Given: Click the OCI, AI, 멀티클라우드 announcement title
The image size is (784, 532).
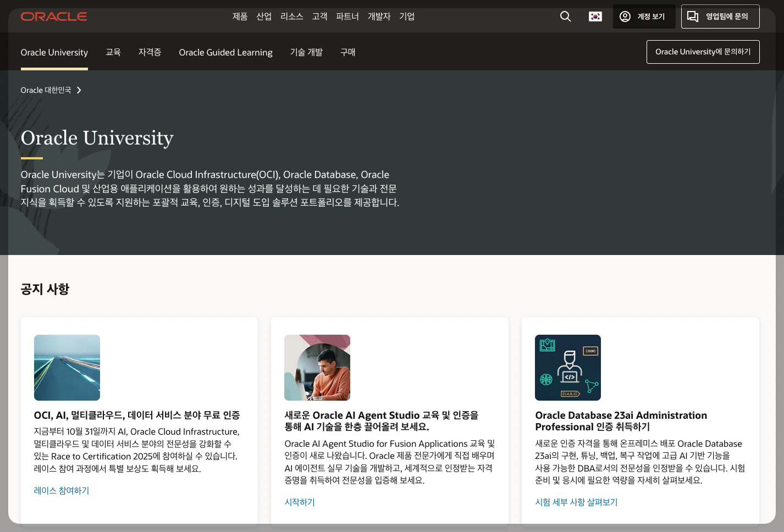Looking at the screenshot, I should (137, 415).
